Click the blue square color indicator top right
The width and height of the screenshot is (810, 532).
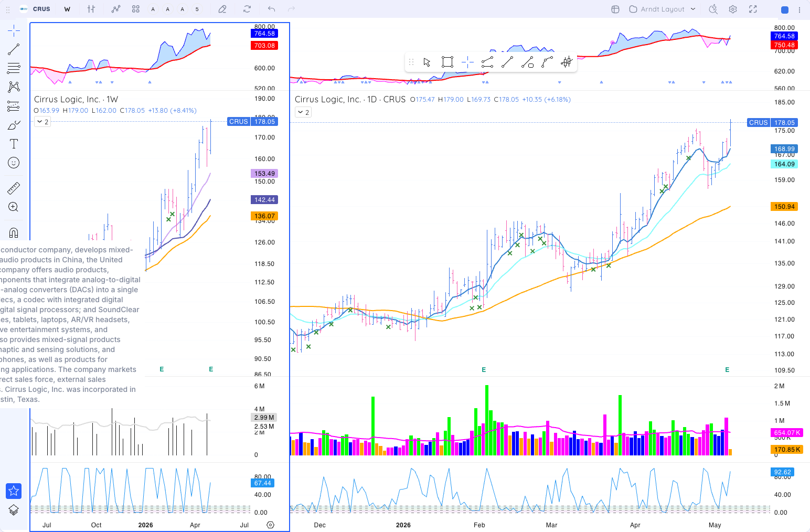pyautogui.click(x=785, y=9)
